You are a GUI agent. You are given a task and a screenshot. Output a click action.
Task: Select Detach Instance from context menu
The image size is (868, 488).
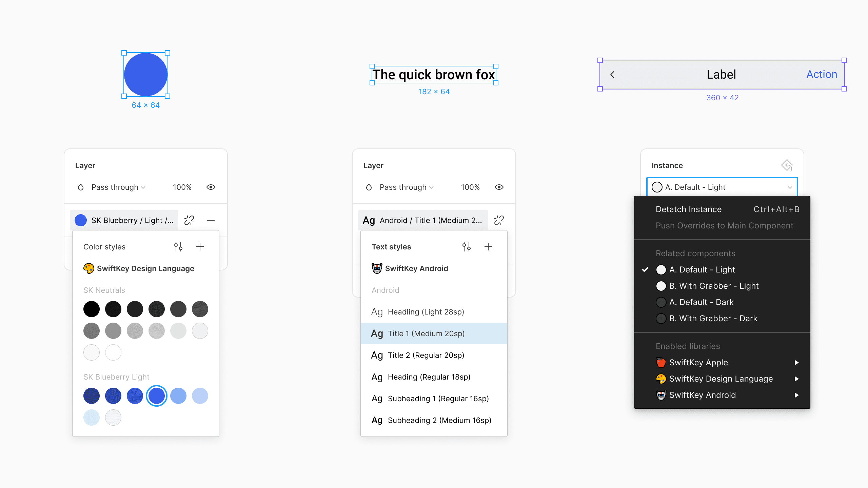coord(688,208)
